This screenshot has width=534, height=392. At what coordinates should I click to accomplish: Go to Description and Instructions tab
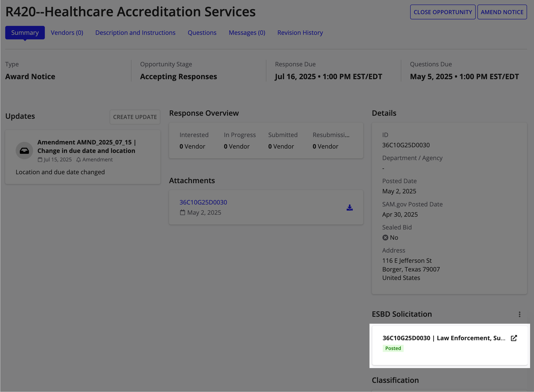point(135,33)
